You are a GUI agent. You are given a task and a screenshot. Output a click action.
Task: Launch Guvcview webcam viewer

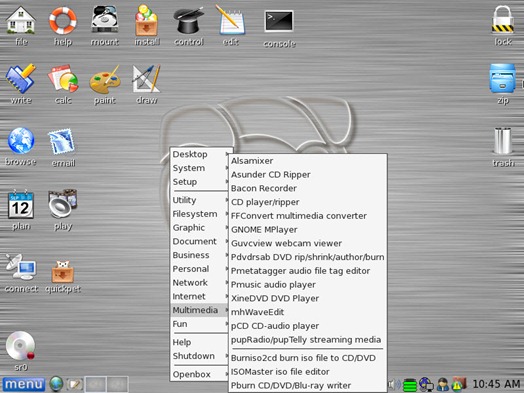(x=308, y=243)
